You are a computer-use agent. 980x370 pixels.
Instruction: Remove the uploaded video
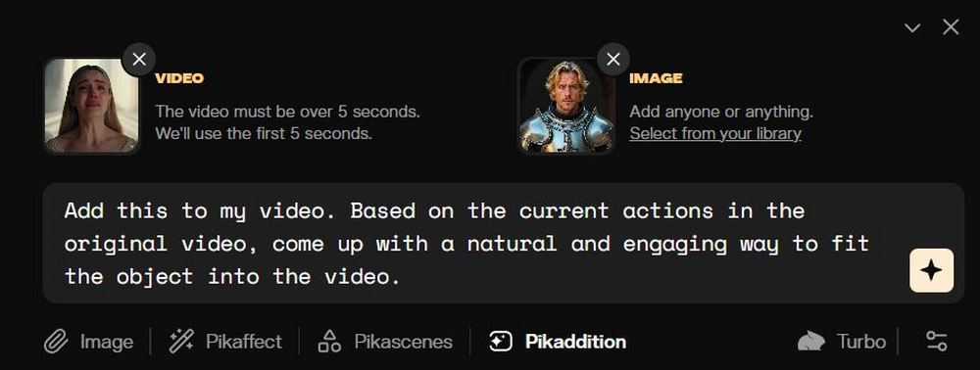[x=139, y=60]
